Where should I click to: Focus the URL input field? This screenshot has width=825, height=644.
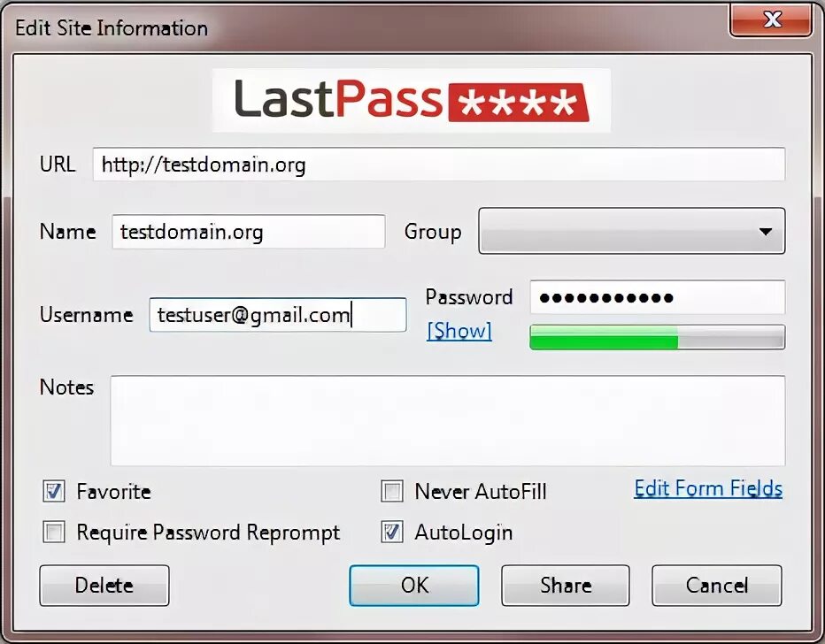coord(439,165)
